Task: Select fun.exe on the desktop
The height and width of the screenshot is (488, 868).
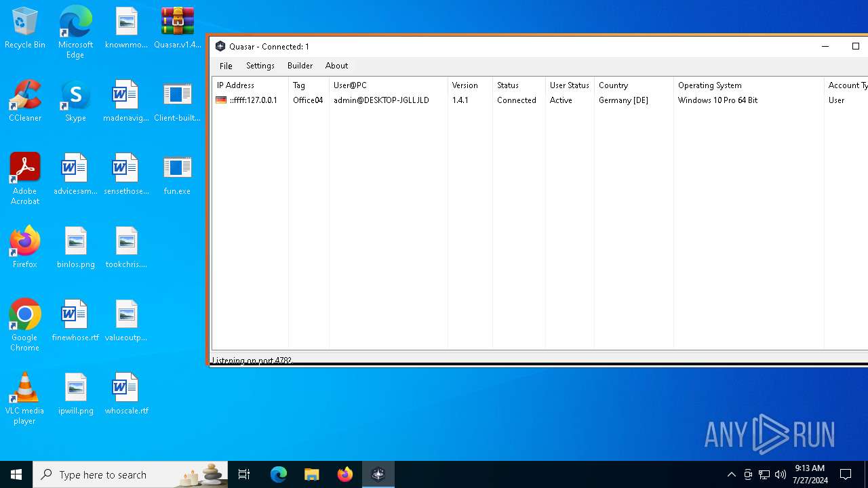Action: click(x=177, y=175)
